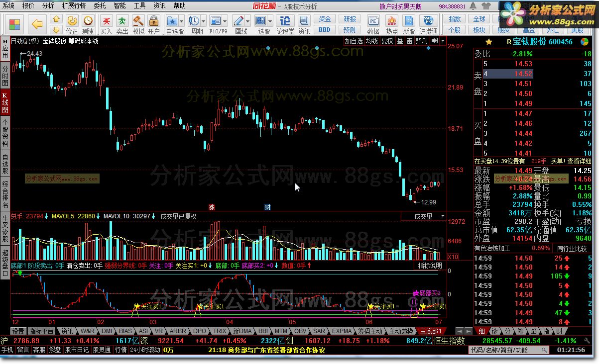
Task: Click the 资金 button
Action: [325, 19]
